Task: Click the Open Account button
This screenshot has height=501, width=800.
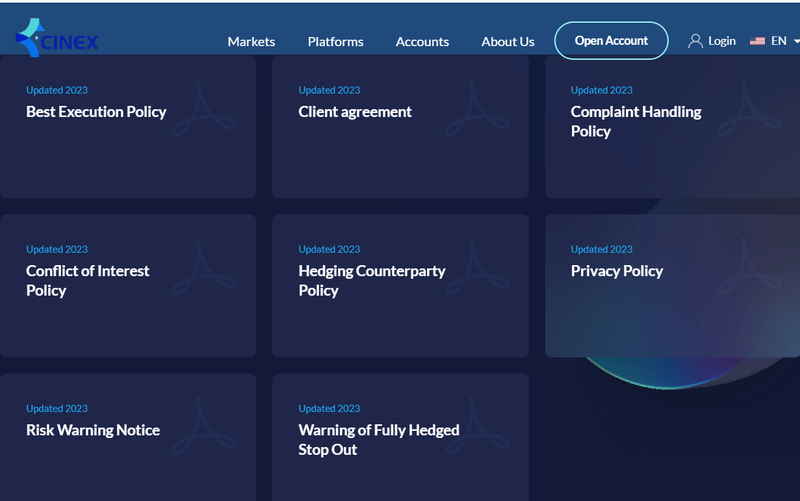Action: 611,40
